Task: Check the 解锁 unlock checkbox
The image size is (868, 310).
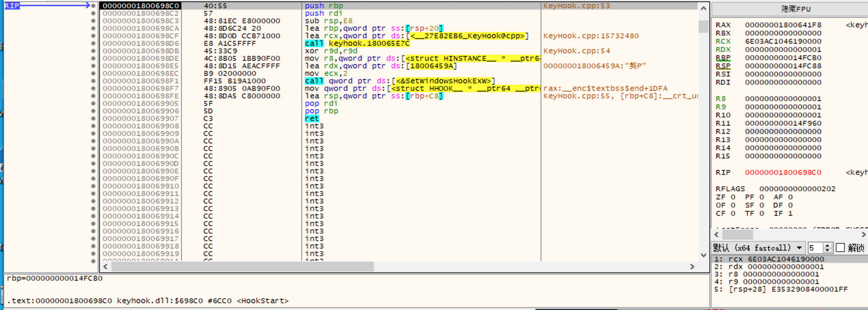Action: click(840, 248)
